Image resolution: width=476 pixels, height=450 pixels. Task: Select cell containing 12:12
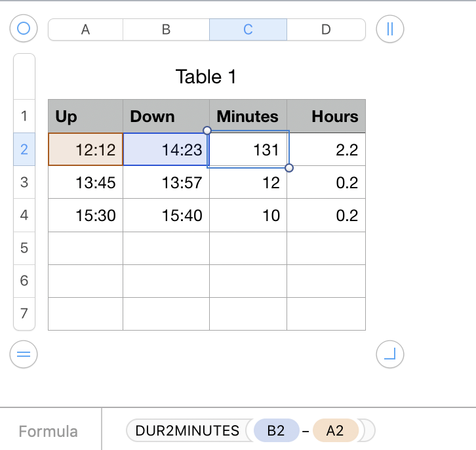click(x=85, y=150)
